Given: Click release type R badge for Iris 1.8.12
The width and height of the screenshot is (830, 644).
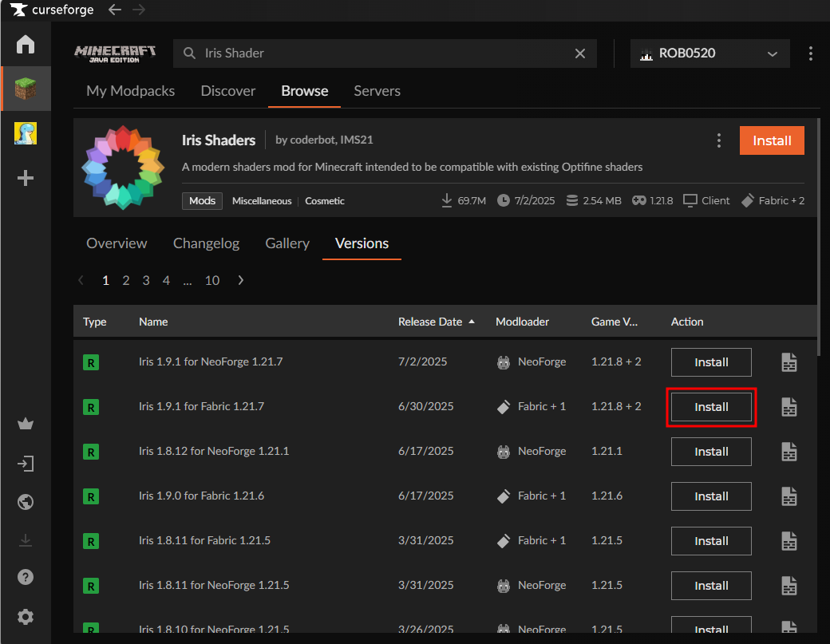Looking at the screenshot, I should (x=91, y=452).
